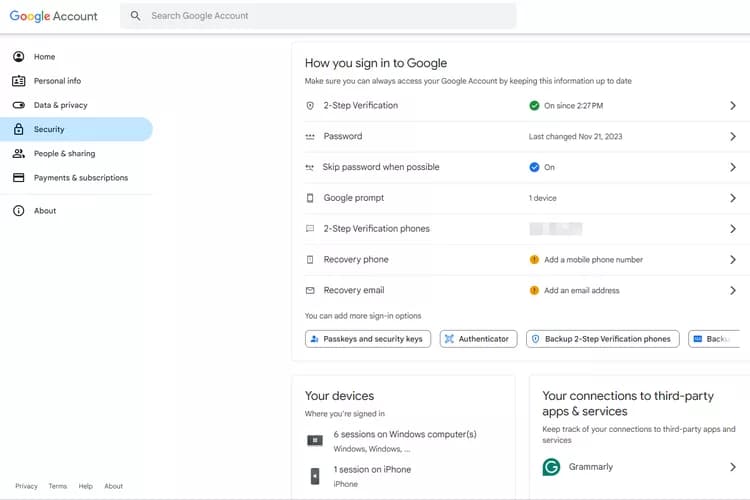The height and width of the screenshot is (500, 750).
Task: Click the Recovery email envelope icon
Action: (310, 290)
